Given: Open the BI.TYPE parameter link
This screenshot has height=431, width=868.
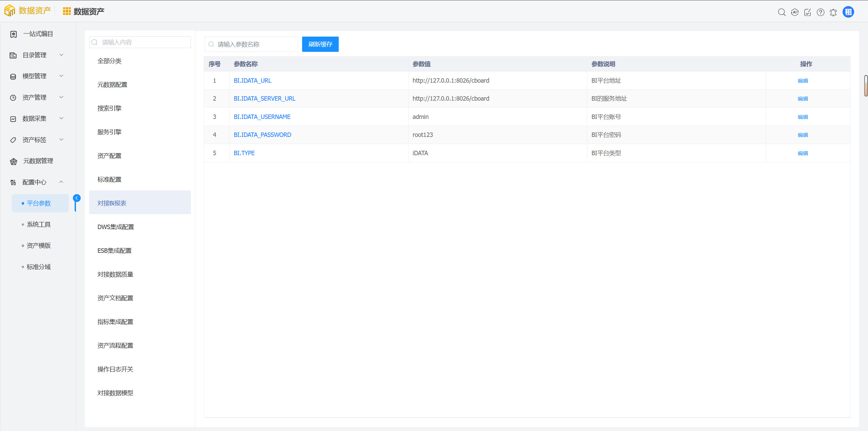Looking at the screenshot, I should 244,153.
